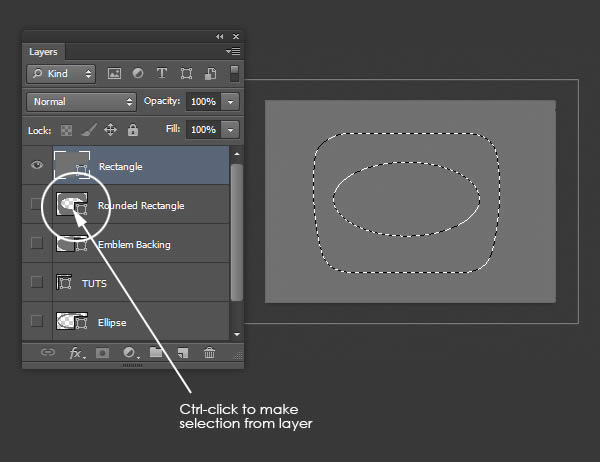
Task: Click the Emblem Backing layer thumbnail
Action: 72,243
